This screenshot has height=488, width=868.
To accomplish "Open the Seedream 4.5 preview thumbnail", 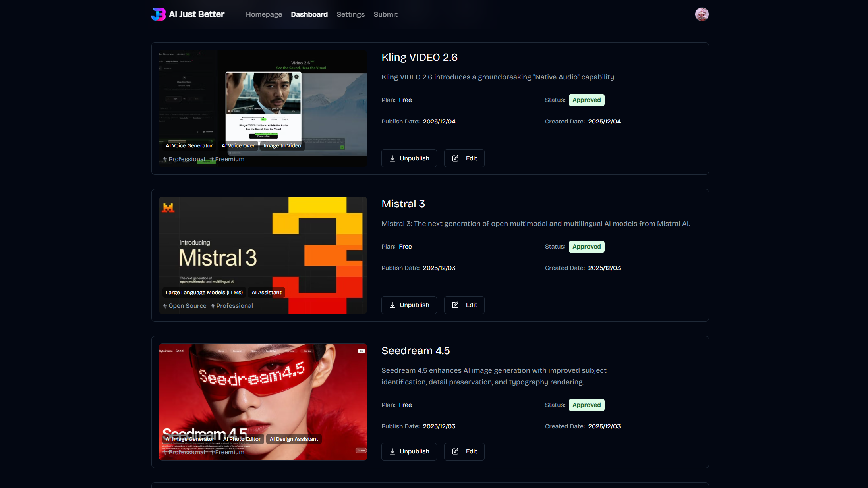I will pos(263,393).
